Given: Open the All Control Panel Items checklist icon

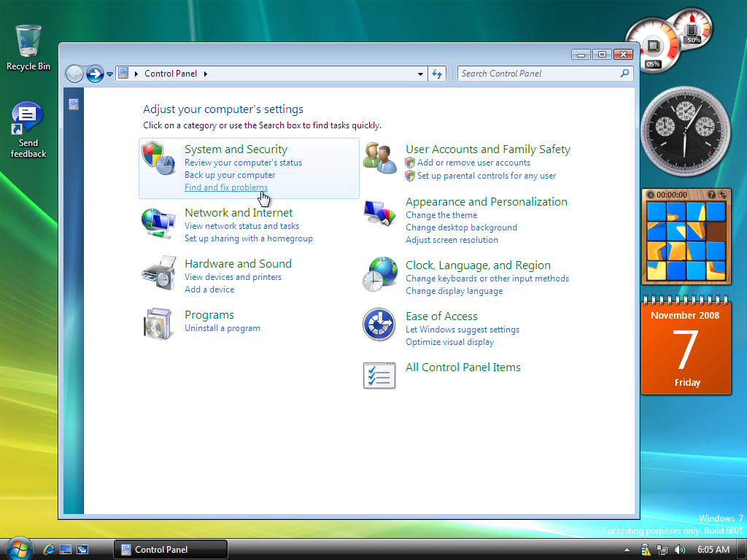Looking at the screenshot, I should pos(379,376).
